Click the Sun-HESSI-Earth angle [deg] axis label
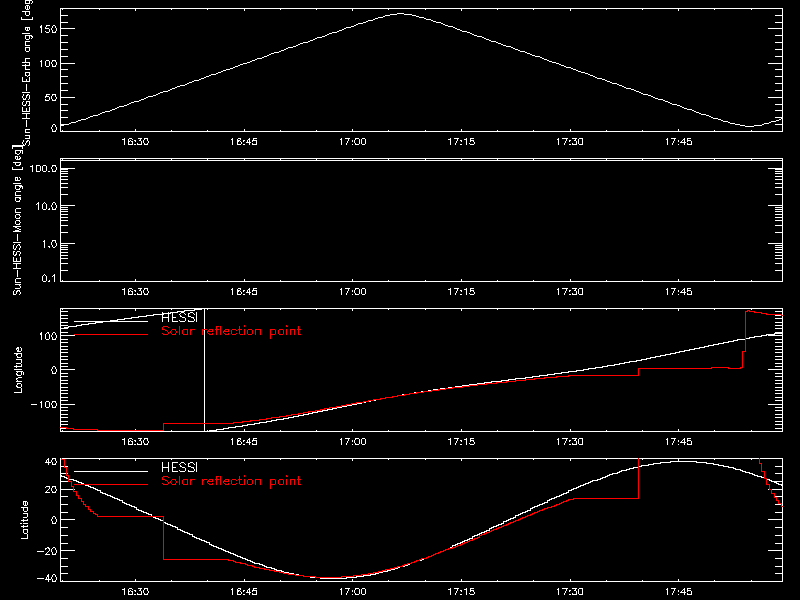 point(28,72)
